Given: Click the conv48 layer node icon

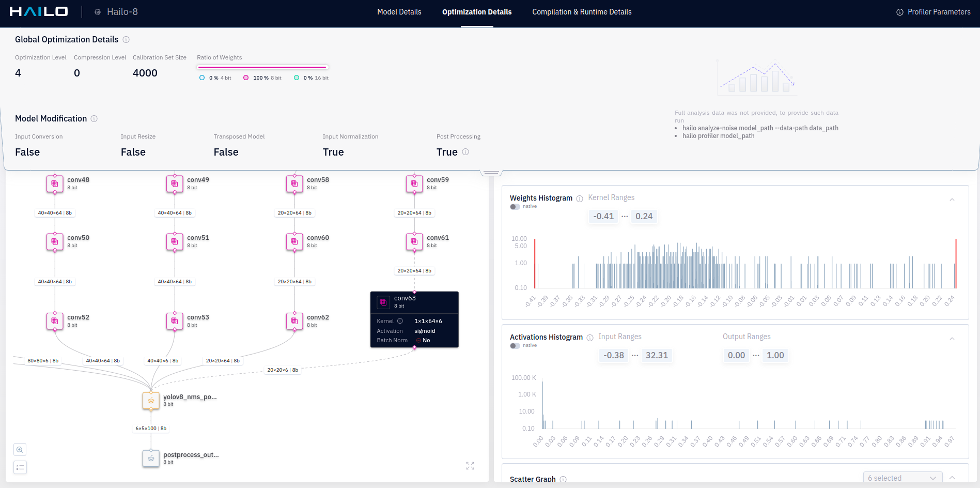Looking at the screenshot, I should pos(55,184).
